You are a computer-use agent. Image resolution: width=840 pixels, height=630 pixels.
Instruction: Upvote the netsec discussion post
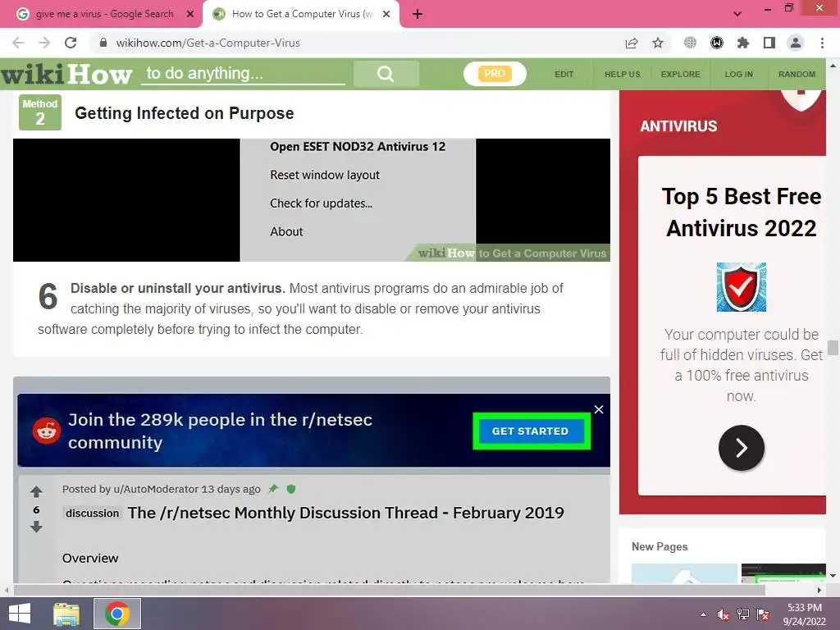click(x=36, y=491)
